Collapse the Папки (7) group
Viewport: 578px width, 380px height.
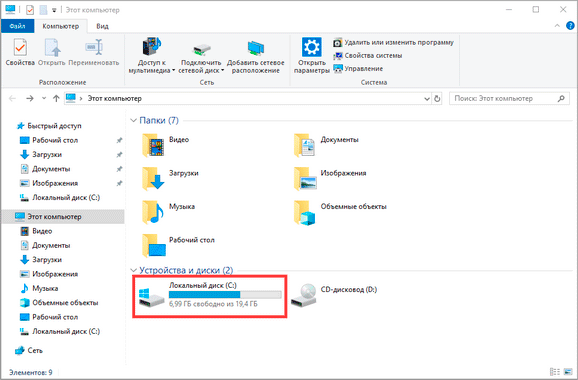click(x=133, y=121)
